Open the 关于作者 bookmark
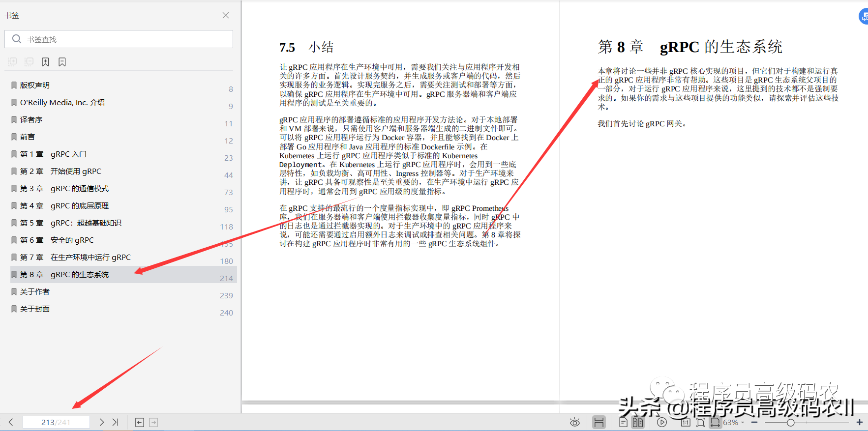Screen dimensions: 868x431 [x=34, y=291]
